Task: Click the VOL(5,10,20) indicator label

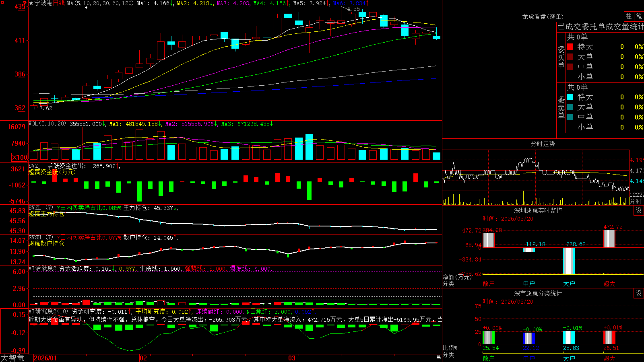Action: (47, 124)
